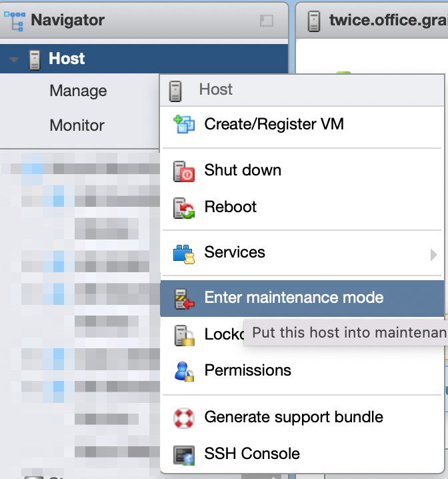Click the Navigator tree icon
The height and width of the screenshot is (479, 448).
15,21
